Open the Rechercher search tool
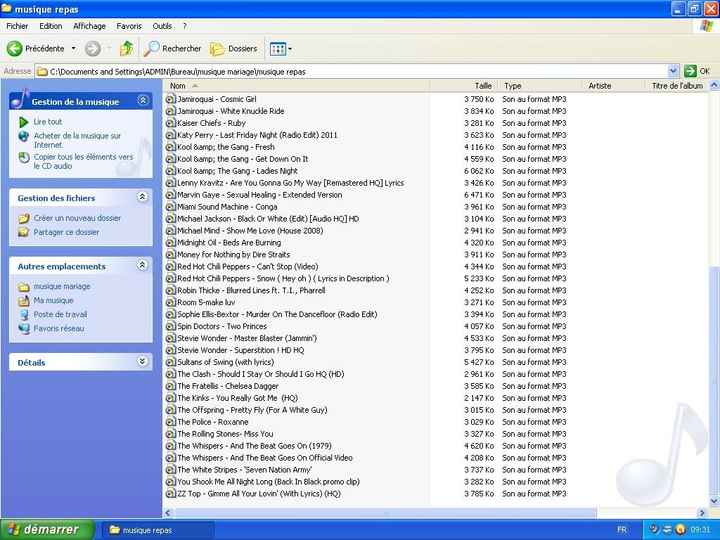Image resolution: width=720 pixels, height=540 pixels. [x=172, y=48]
